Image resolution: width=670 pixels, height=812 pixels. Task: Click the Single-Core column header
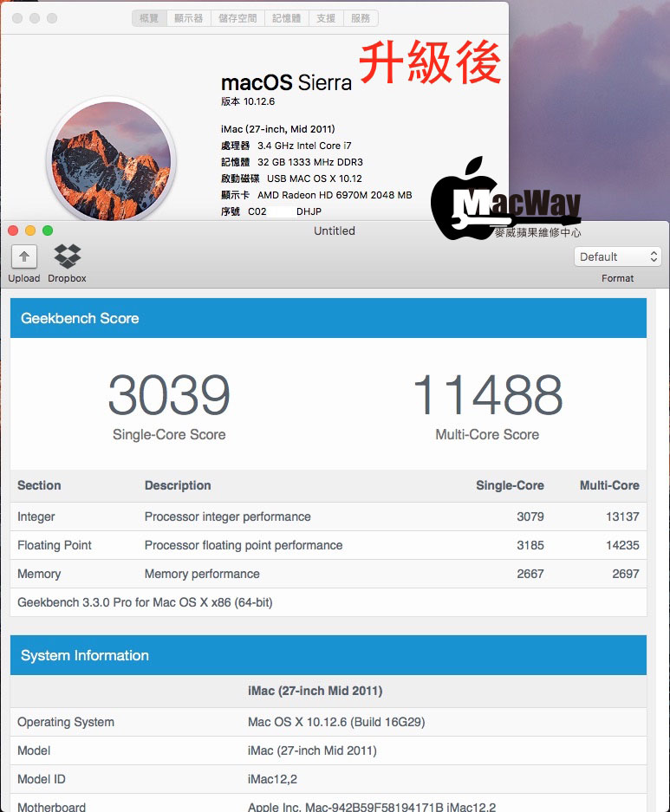click(x=510, y=485)
